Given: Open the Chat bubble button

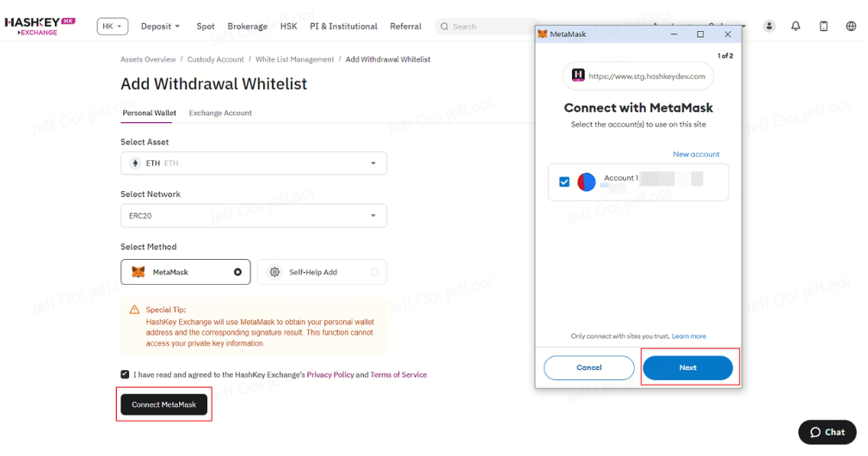Looking at the screenshot, I should 827,432.
